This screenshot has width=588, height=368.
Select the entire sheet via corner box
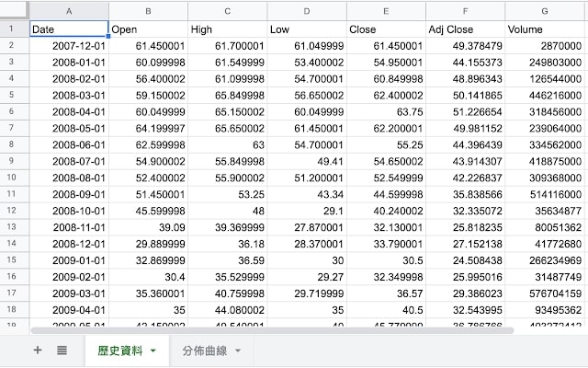[15, 10]
